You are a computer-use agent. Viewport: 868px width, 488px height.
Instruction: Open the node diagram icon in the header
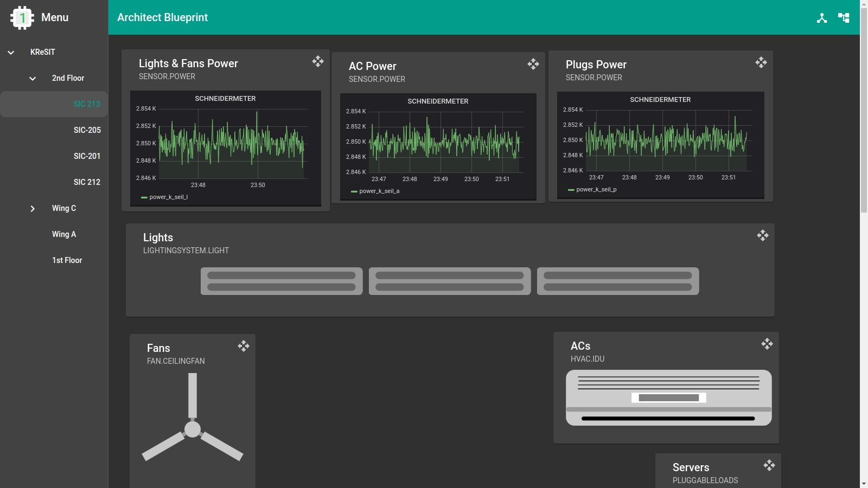point(844,17)
